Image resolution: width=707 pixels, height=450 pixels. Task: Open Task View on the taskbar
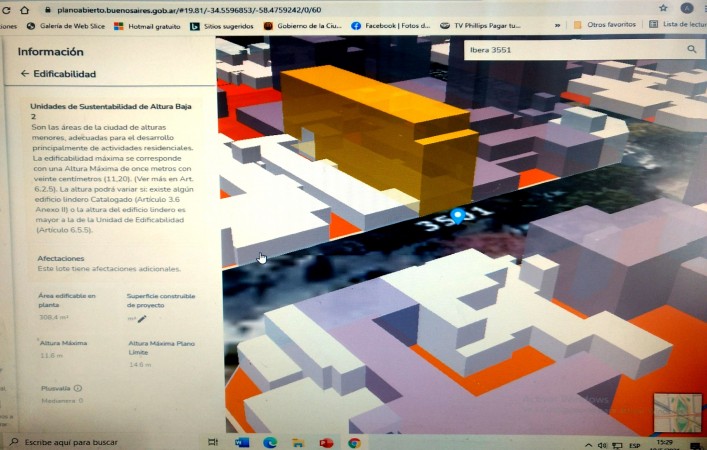click(x=214, y=442)
